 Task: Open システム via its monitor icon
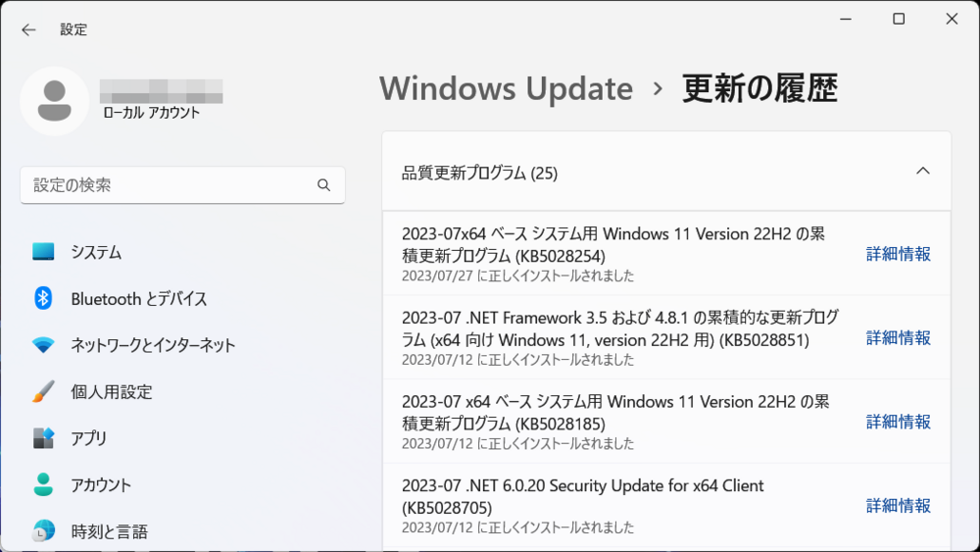click(43, 252)
